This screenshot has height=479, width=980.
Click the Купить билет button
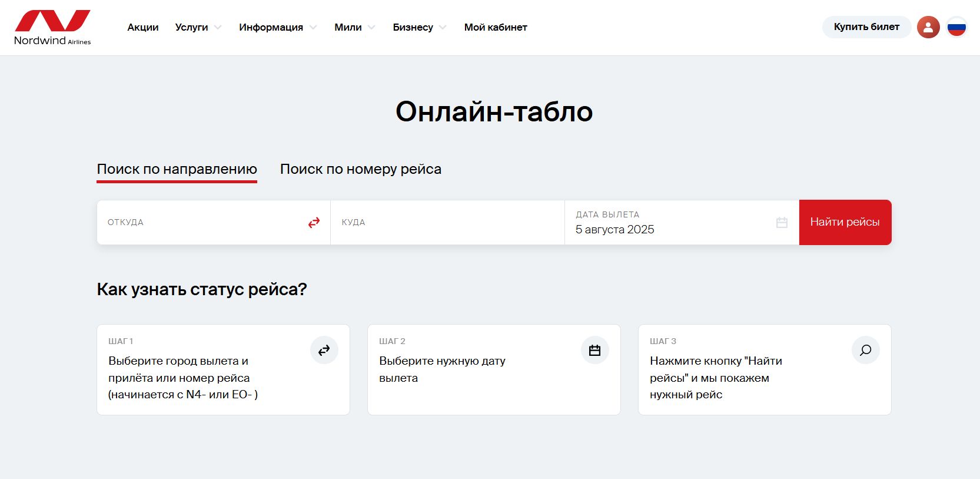pyautogui.click(x=866, y=27)
